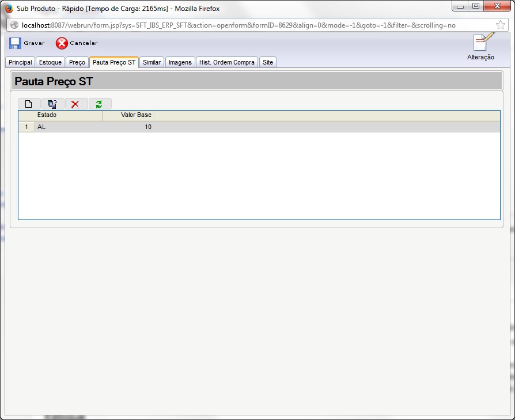Select the AL state cell

(69, 127)
